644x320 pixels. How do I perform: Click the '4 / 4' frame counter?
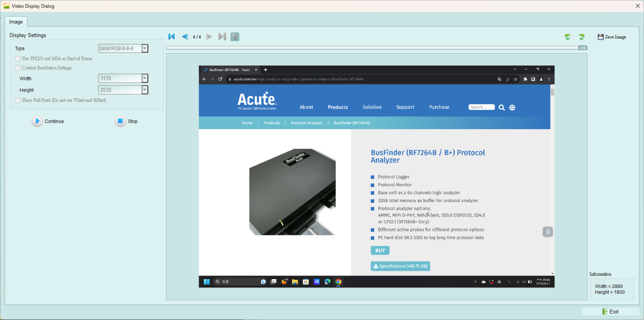coord(197,37)
